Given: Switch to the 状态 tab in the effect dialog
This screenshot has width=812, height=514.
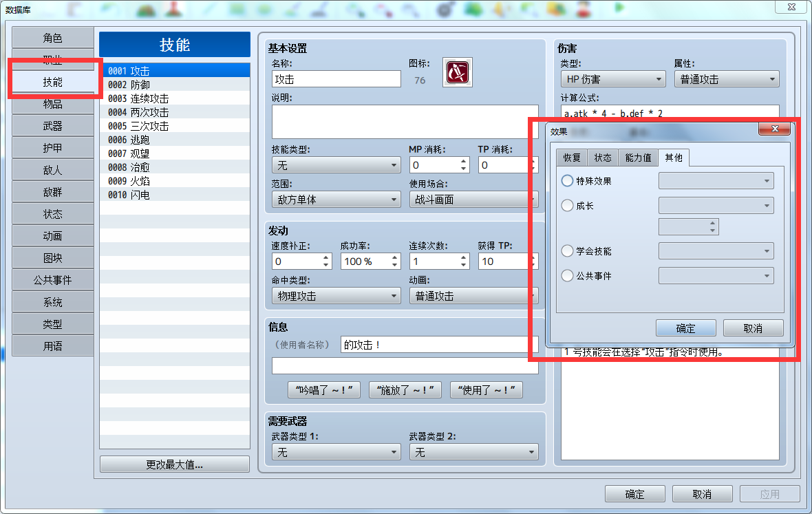Looking at the screenshot, I should click(x=603, y=158).
